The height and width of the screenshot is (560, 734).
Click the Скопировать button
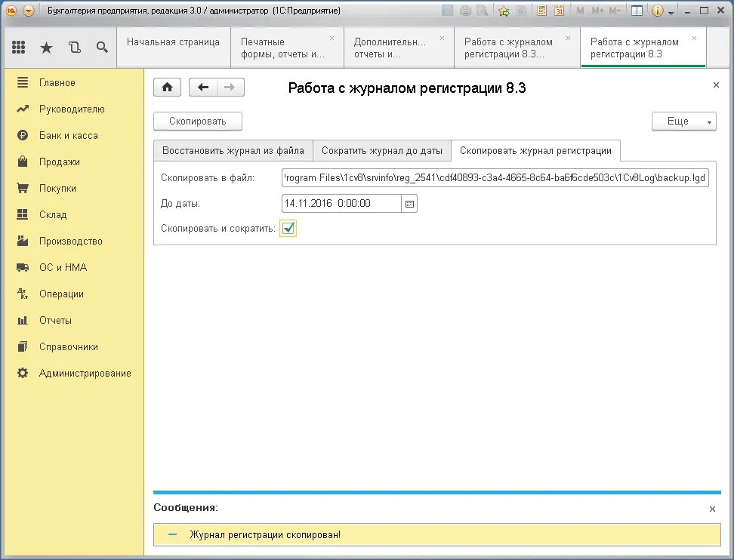click(x=198, y=122)
